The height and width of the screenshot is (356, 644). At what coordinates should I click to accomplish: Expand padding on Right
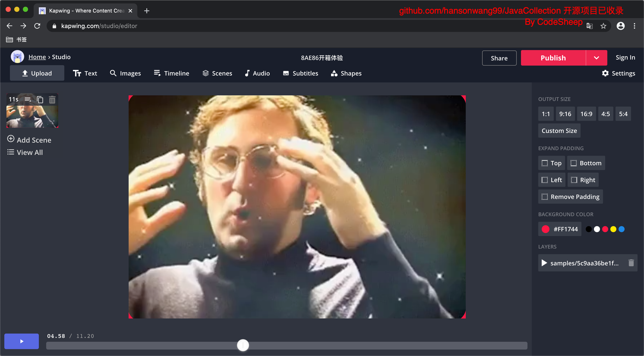tap(583, 180)
